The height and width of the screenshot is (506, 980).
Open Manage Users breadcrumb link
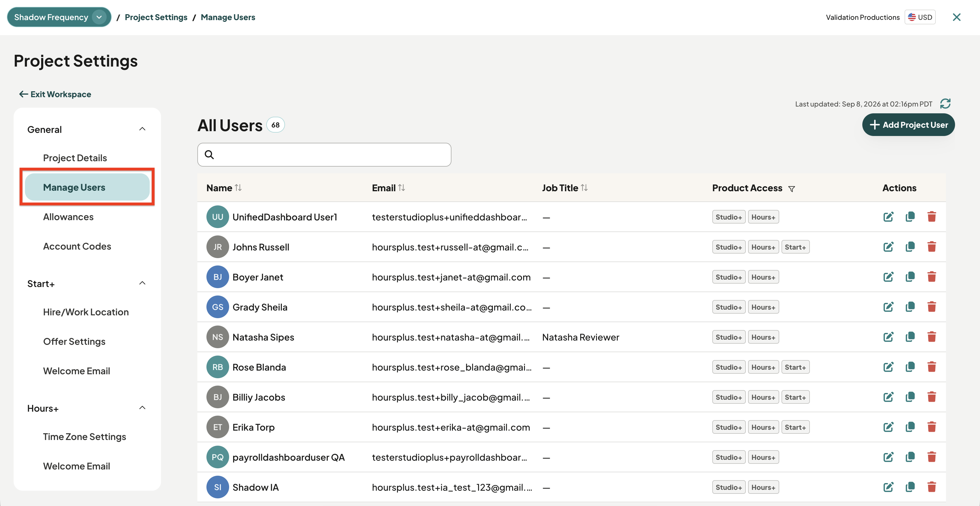pyautogui.click(x=228, y=17)
